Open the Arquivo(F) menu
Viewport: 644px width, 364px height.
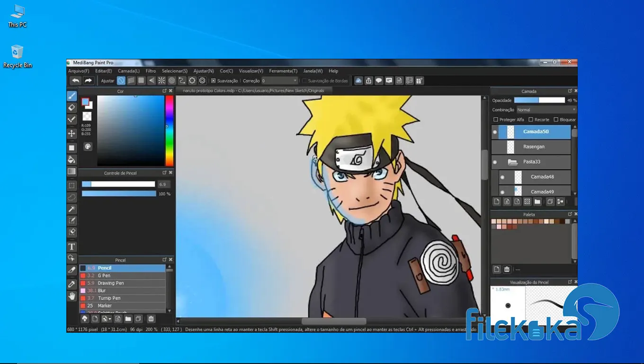[79, 71]
